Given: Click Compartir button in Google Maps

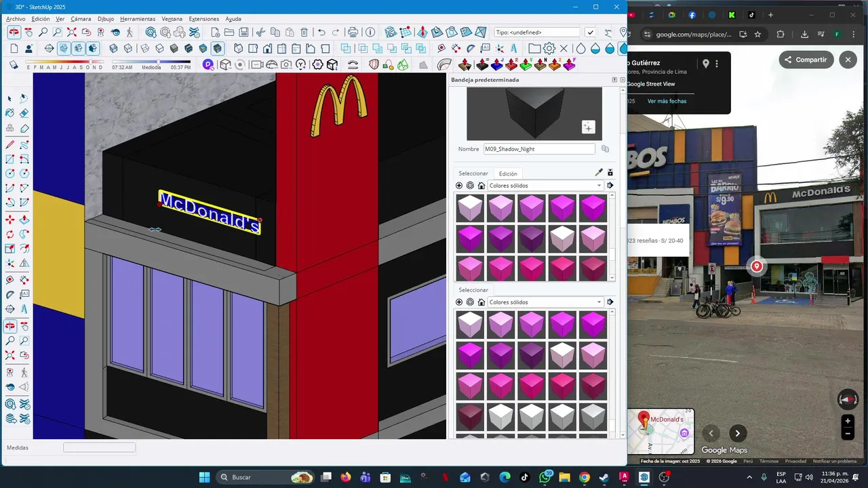Looking at the screenshot, I should pos(806,60).
